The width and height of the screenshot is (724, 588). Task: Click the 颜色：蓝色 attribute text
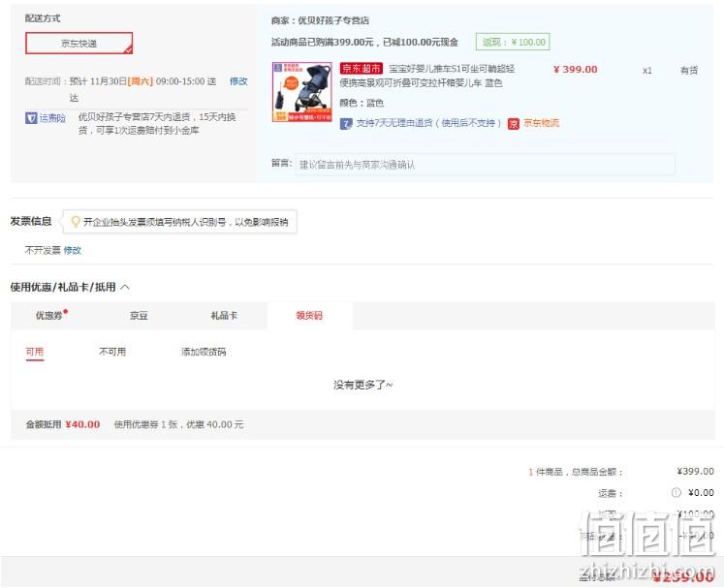(362, 103)
